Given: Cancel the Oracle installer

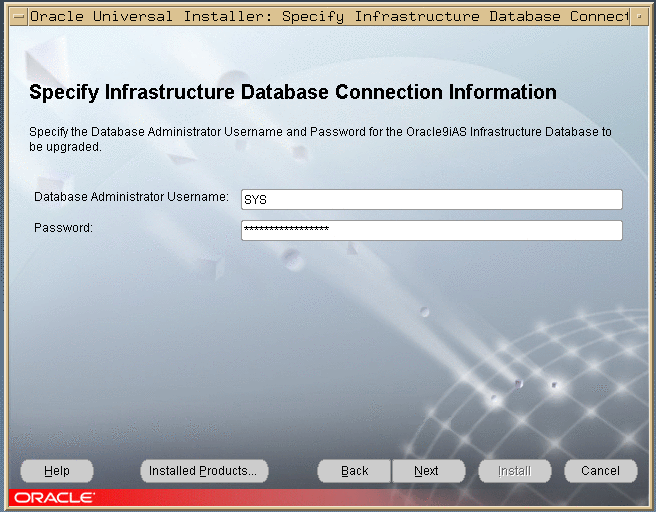Looking at the screenshot, I should (x=600, y=471).
